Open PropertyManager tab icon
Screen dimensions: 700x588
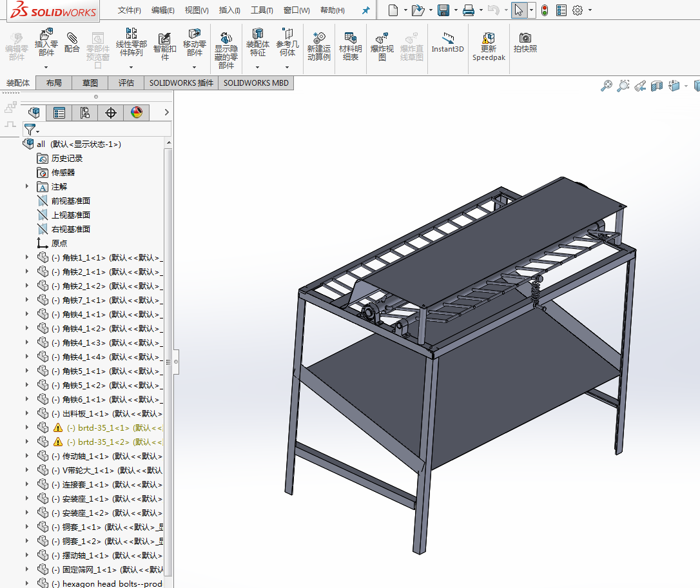[x=59, y=113]
